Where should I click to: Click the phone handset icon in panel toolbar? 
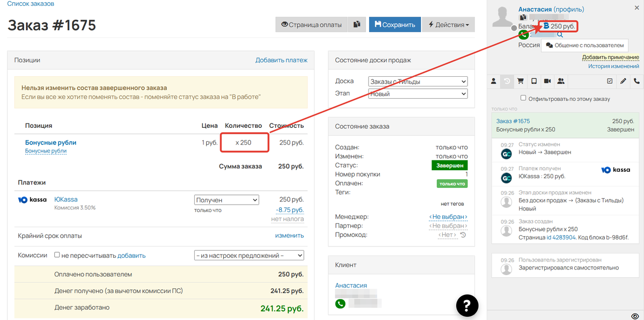point(637,81)
